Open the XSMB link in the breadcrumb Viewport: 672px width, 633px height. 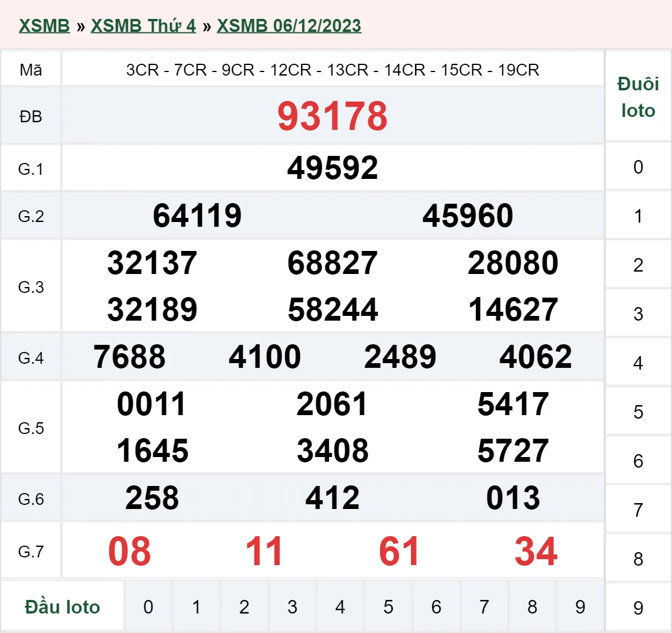tap(44, 25)
